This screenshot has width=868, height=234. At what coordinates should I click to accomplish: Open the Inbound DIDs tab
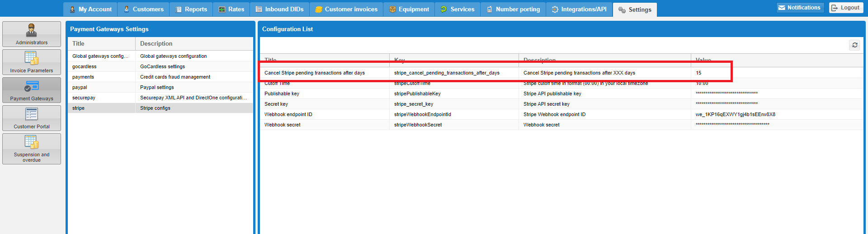tap(279, 9)
